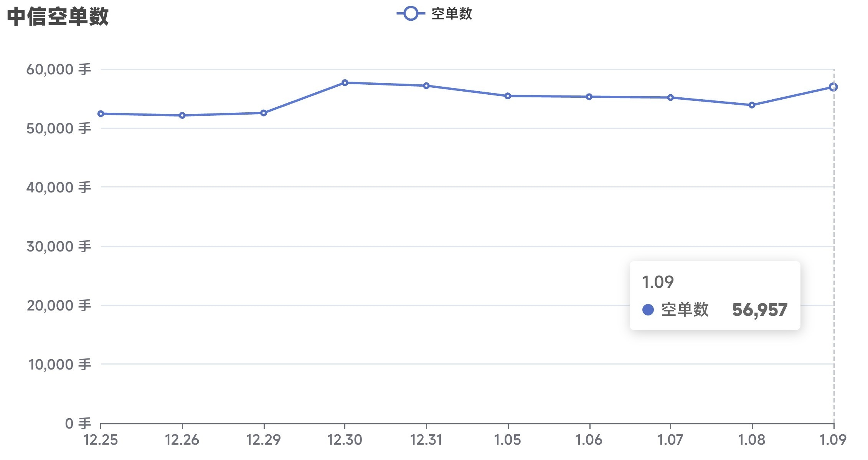Click the 12.31 data point marker
The width and height of the screenshot is (868, 460).
pyautogui.click(x=426, y=86)
